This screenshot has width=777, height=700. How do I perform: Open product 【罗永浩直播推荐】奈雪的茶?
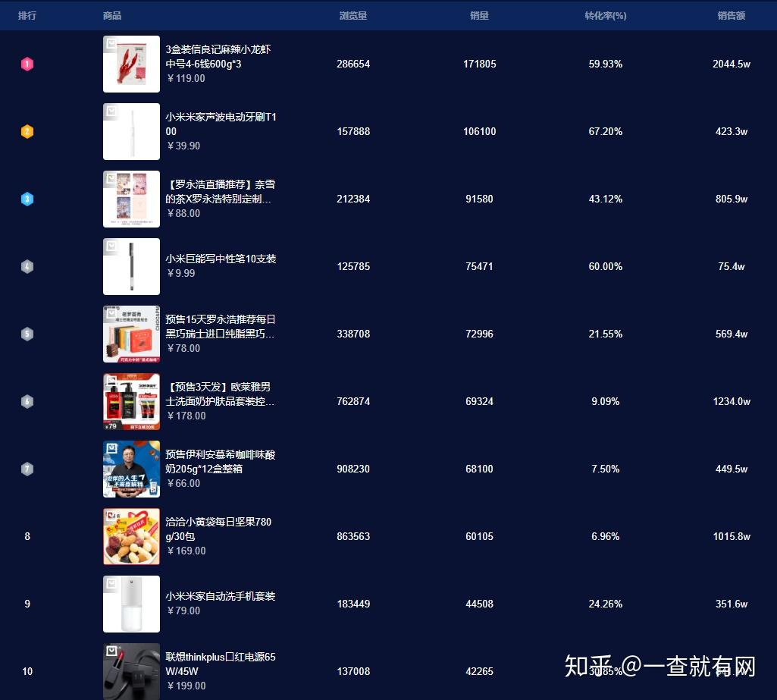coord(221,191)
